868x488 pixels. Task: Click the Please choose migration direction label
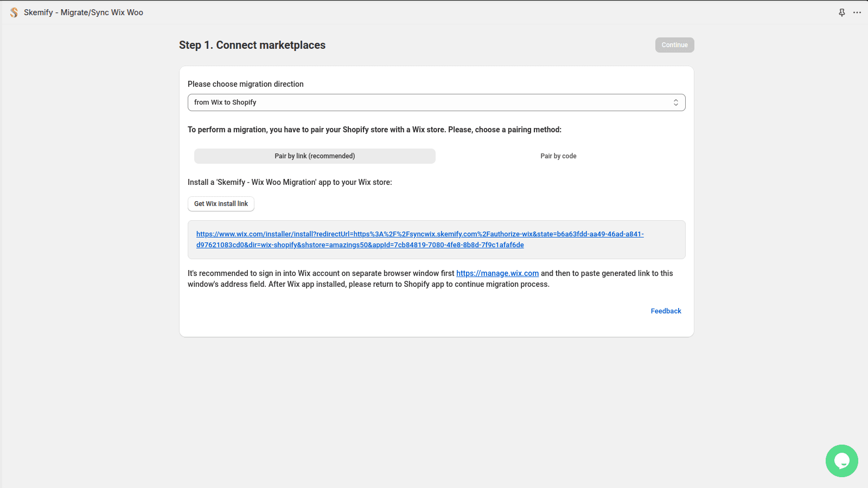(x=246, y=84)
